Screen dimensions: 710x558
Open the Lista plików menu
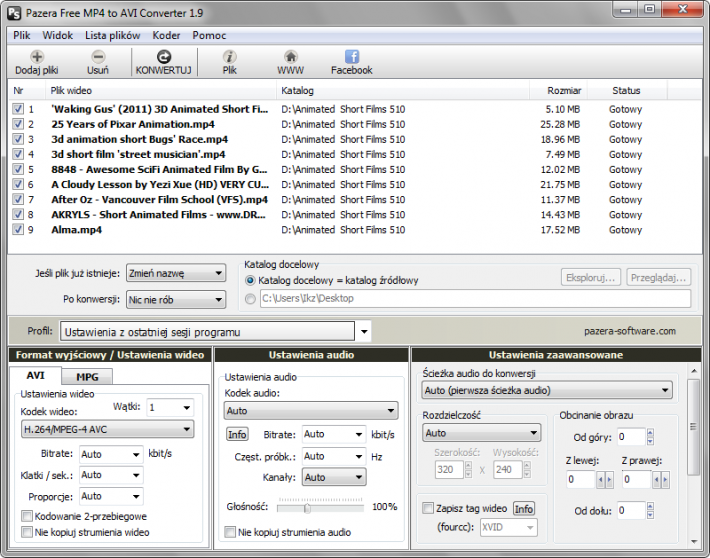(x=113, y=35)
